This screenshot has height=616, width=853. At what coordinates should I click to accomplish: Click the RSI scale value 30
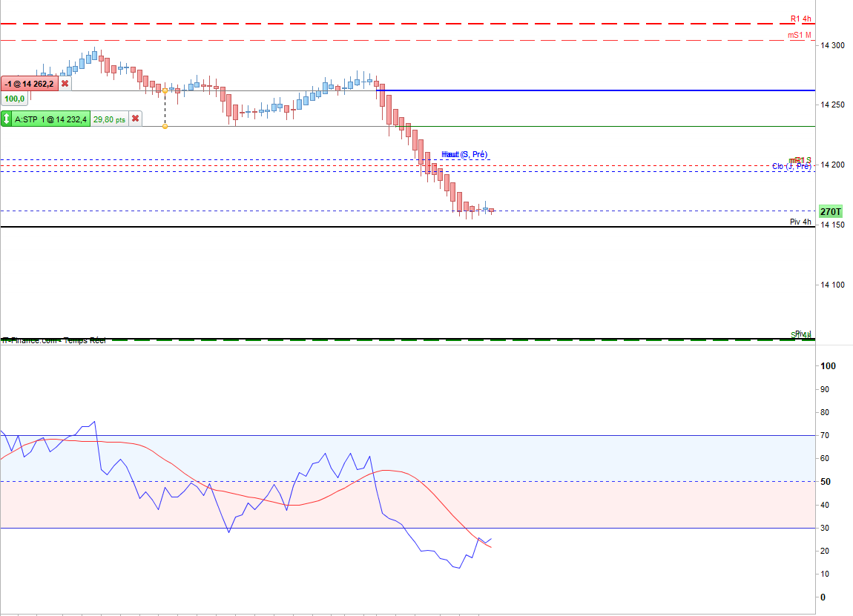click(x=825, y=528)
